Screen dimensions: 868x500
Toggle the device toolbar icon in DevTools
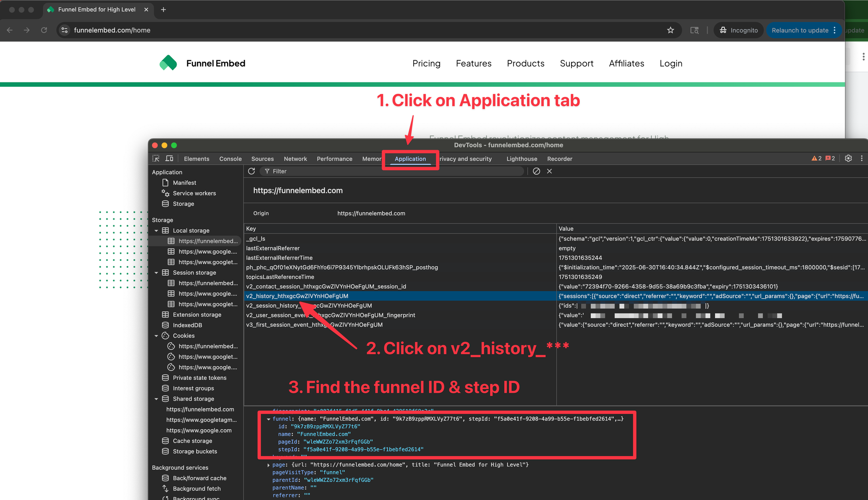tap(169, 158)
